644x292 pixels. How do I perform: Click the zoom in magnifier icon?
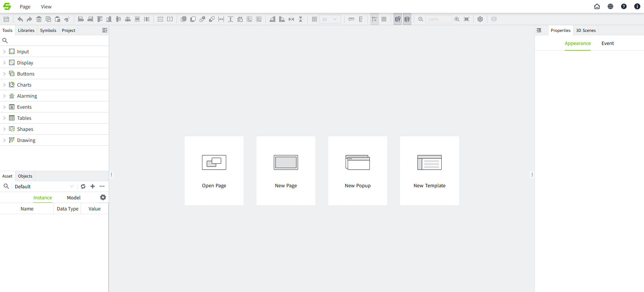pyautogui.click(x=457, y=19)
